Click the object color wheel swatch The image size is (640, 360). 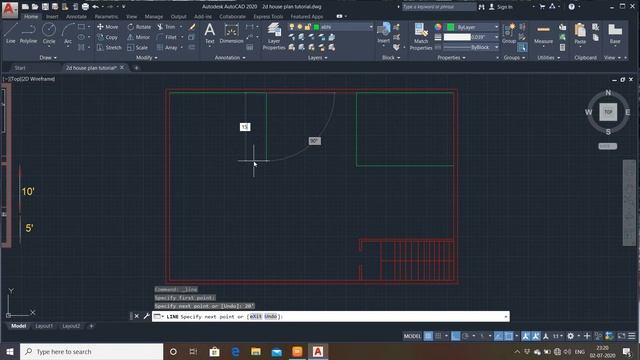pos(438,27)
